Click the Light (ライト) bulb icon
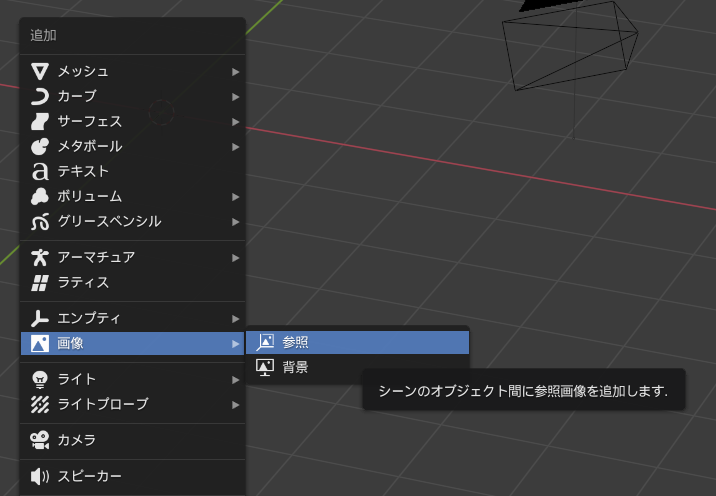The image size is (716, 496). 40,379
